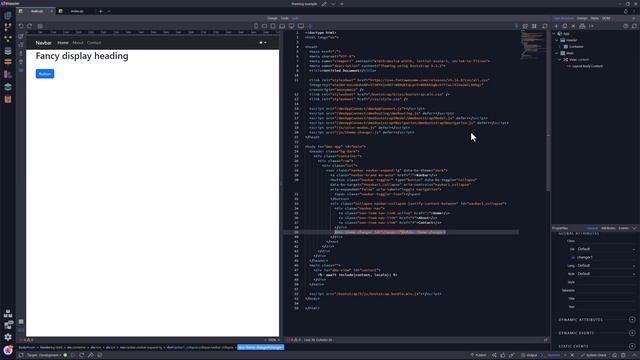640x360 pixels.
Task: Select the Layout Body Content tree item
Action: (x=587, y=66)
